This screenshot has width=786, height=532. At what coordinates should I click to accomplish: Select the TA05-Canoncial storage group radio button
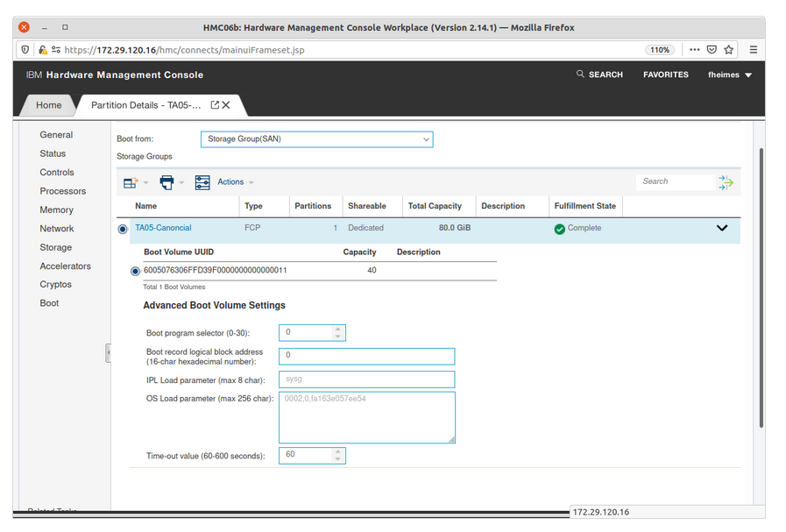pos(123,229)
